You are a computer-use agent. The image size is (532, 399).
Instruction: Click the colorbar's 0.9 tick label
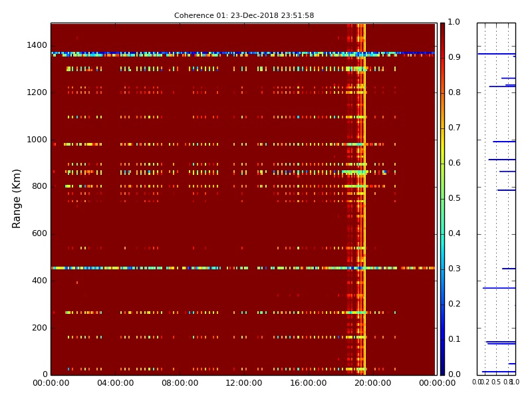454,57
